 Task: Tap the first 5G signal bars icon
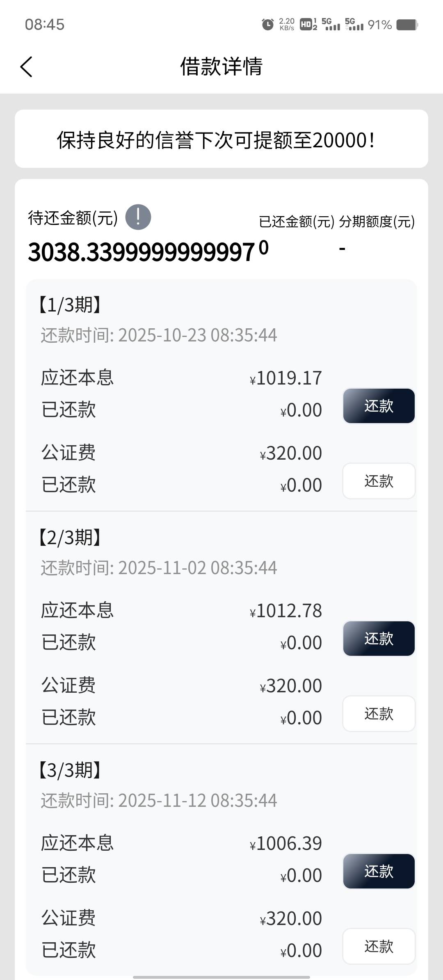pos(331,25)
